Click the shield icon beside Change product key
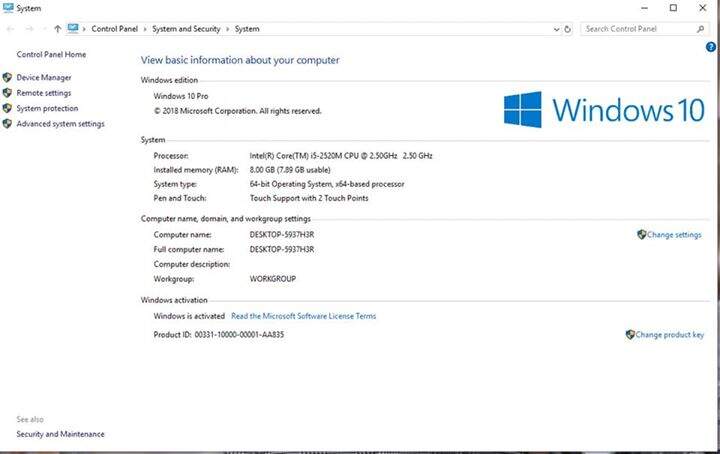 coord(630,335)
